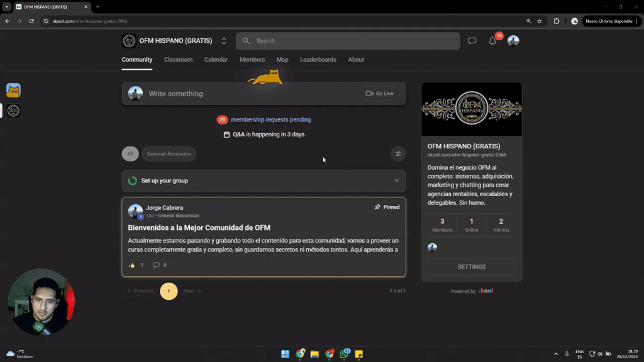
Task: Select the General discussion filter chip
Action: point(169,154)
